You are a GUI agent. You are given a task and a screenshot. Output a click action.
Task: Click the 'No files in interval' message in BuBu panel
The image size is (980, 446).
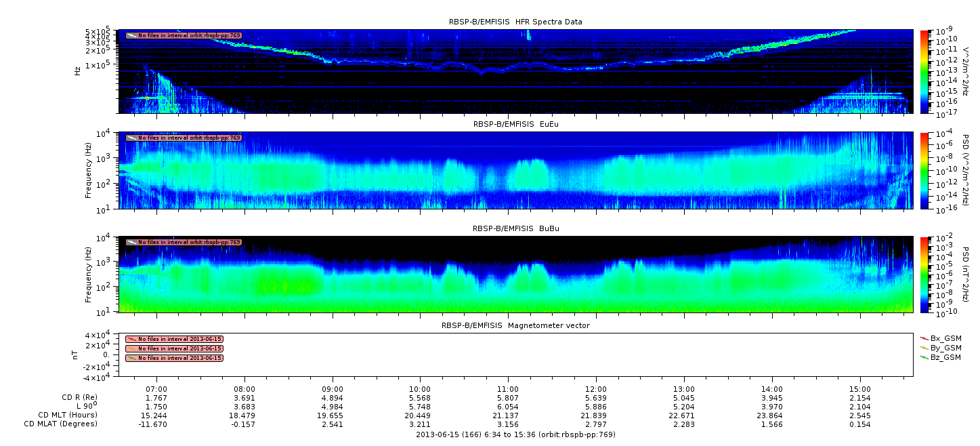pyautogui.click(x=189, y=242)
